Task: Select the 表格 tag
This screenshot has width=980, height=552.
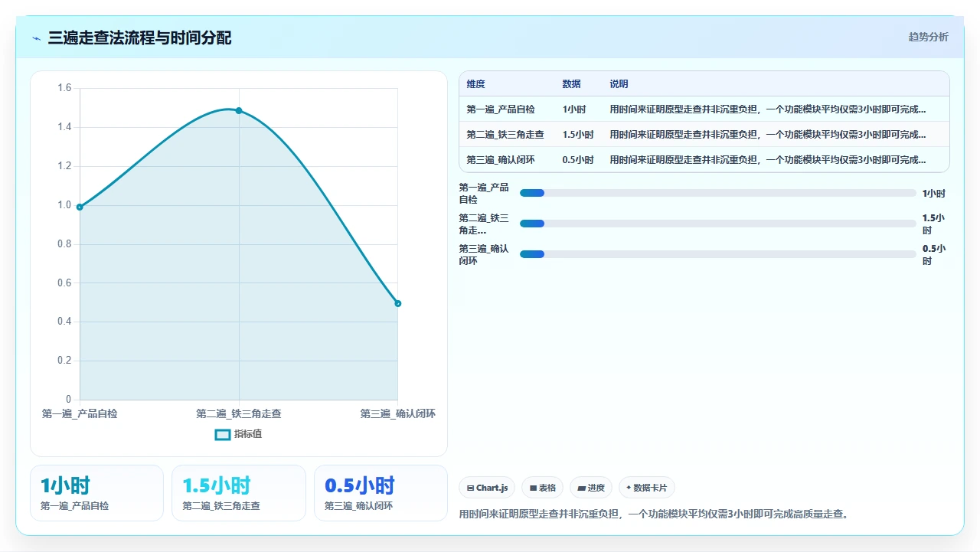Action: (543, 488)
